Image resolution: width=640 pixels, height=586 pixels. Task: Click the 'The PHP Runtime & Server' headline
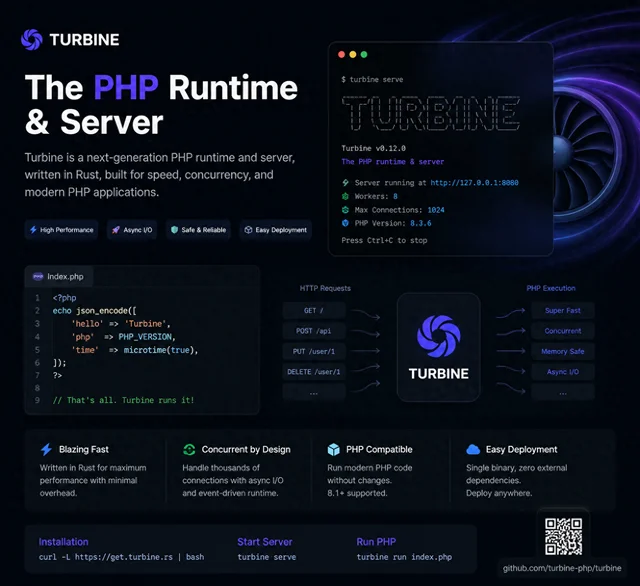[161, 104]
